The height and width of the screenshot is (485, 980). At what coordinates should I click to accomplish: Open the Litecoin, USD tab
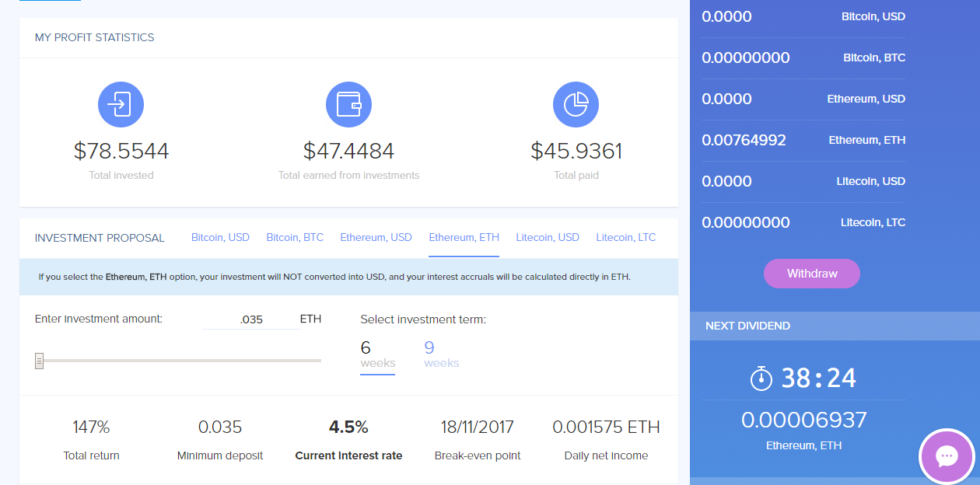click(x=548, y=237)
